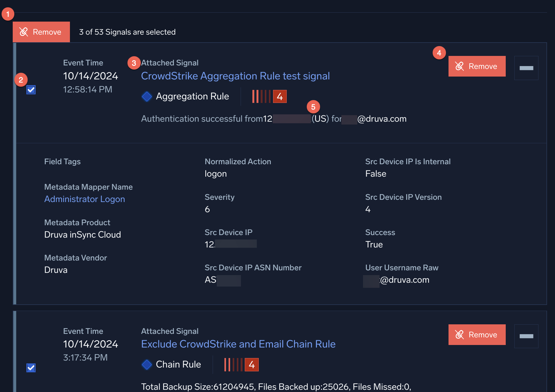Open the CrowdStrike Aggregation Rule test signal link
Screen dimensions: 555x392
pyautogui.click(x=235, y=76)
